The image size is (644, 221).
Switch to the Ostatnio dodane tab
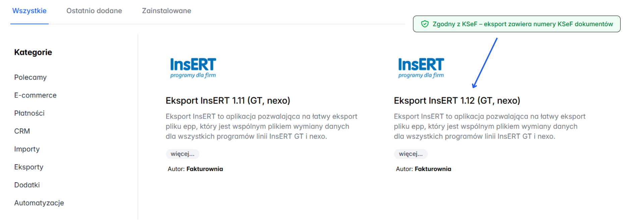pyautogui.click(x=94, y=11)
